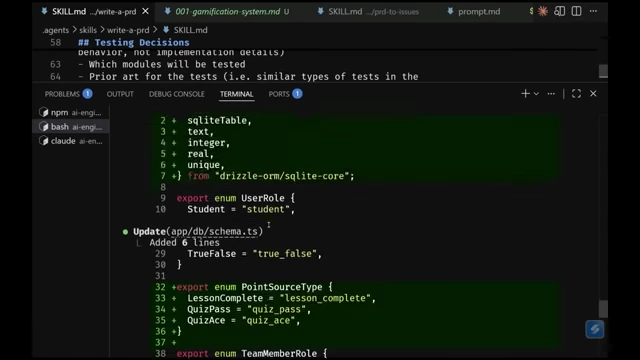Open the Problems panel tab
The height and width of the screenshot is (360, 640).
(x=62, y=94)
